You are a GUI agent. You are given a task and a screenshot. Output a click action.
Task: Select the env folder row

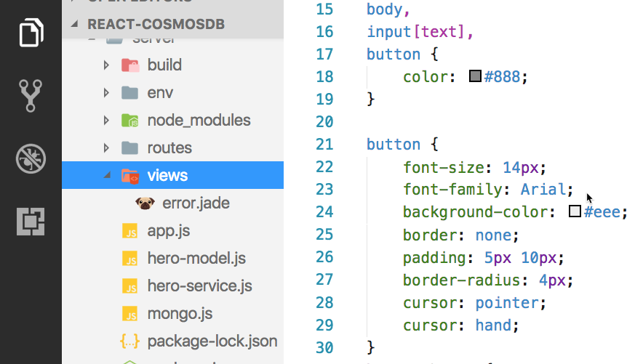[x=172, y=93]
